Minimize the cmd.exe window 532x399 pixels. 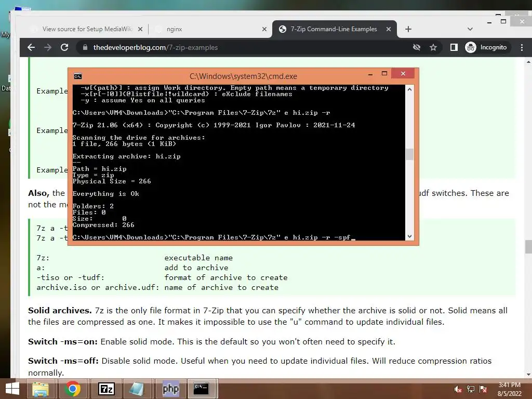[370, 74]
